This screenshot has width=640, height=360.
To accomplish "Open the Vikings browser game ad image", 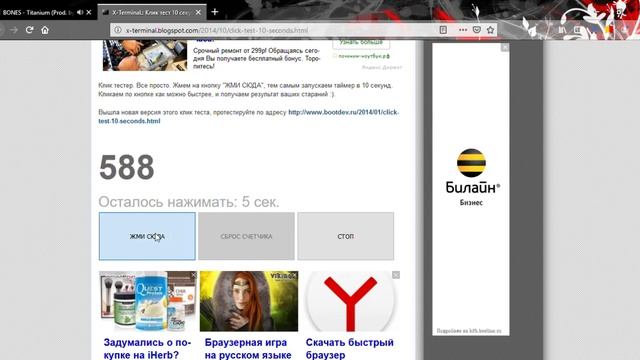I will [249, 301].
